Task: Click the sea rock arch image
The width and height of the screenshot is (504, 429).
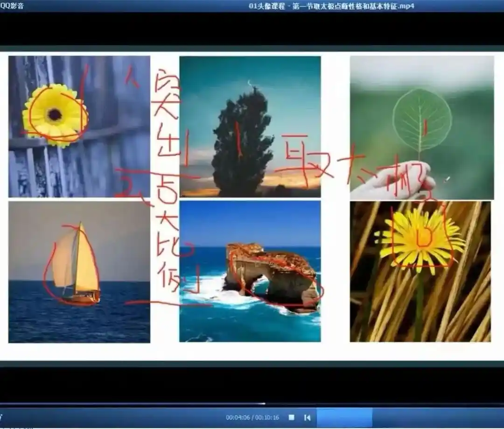Action: pos(250,271)
